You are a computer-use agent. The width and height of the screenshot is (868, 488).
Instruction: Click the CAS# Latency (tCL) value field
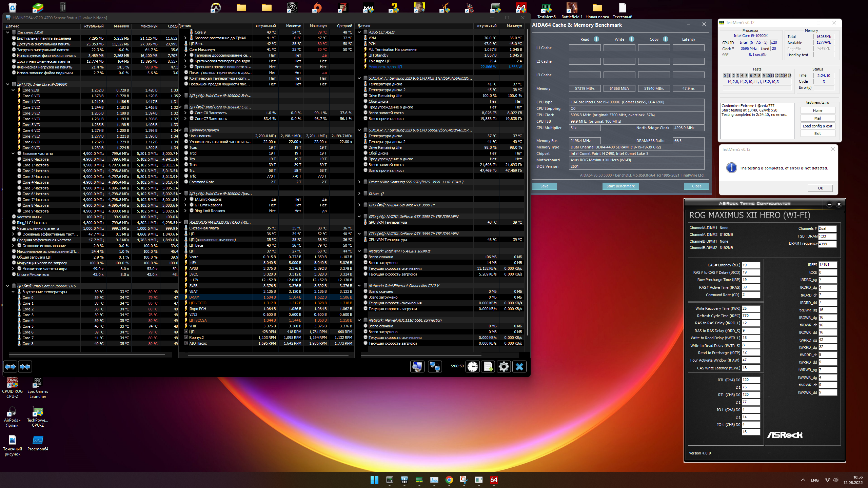(750, 265)
